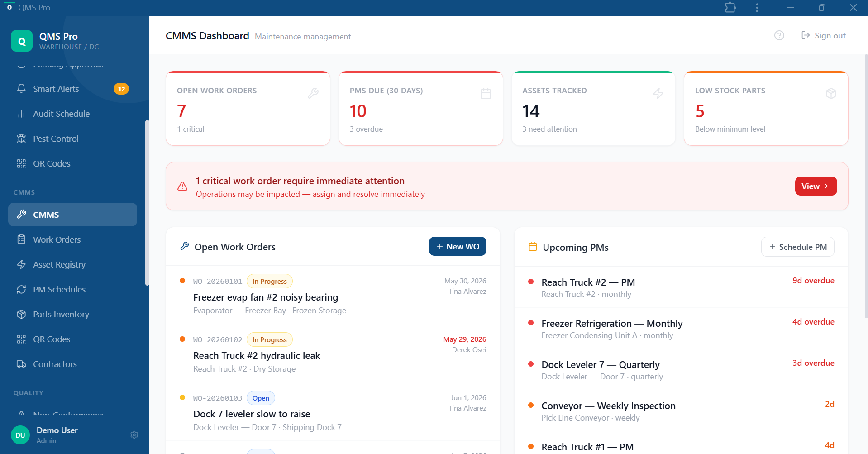Click the warning triangle in critical alert banner
Image resolution: width=868 pixels, height=454 pixels.
[x=182, y=186]
